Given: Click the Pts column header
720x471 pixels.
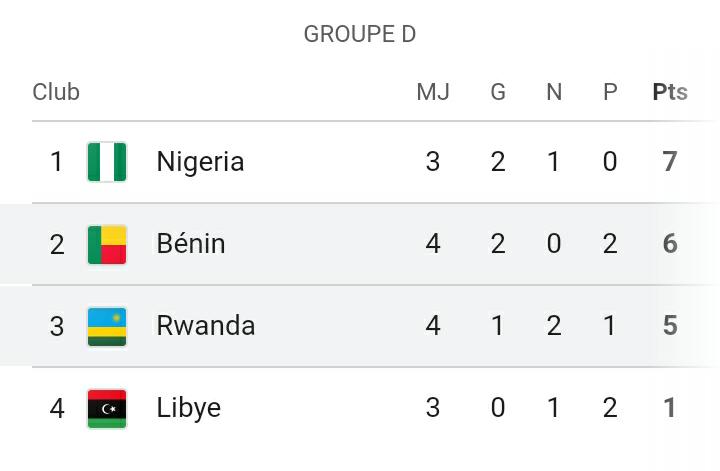Looking at the screenshot, I should click(670, 92).
